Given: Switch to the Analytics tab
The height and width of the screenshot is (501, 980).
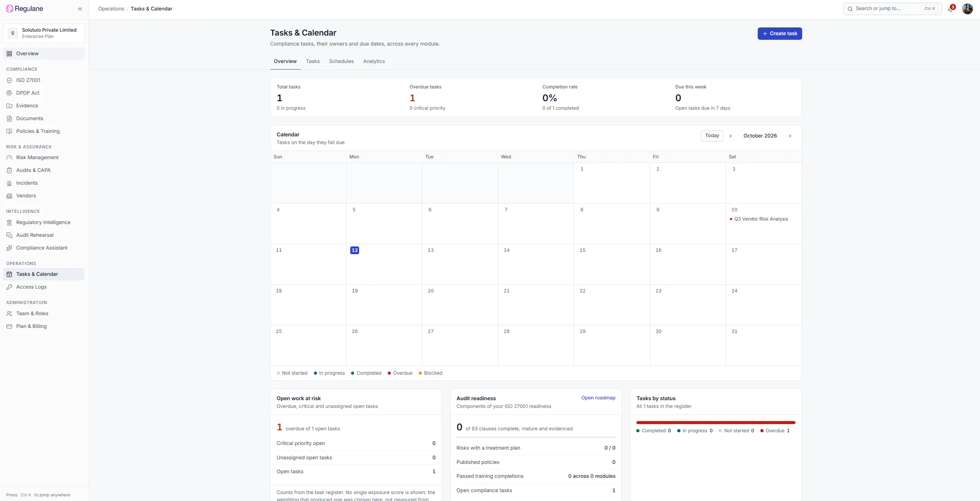Looking at the screenshot, I should [x=374, y=61].
